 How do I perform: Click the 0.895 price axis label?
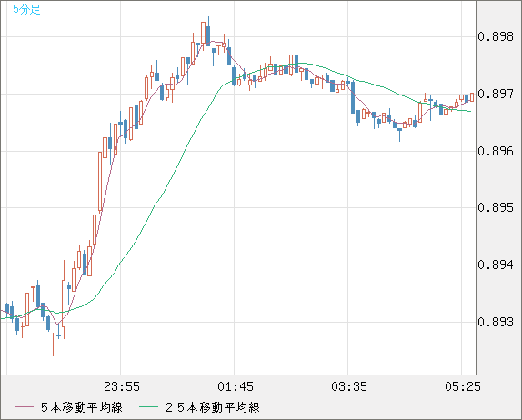click(x=496, y=207)
